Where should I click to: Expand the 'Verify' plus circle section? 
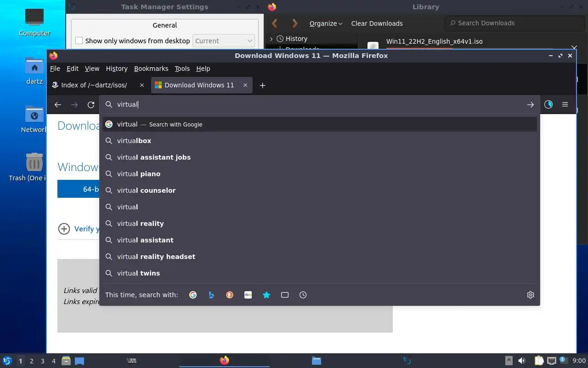[64, 229]
